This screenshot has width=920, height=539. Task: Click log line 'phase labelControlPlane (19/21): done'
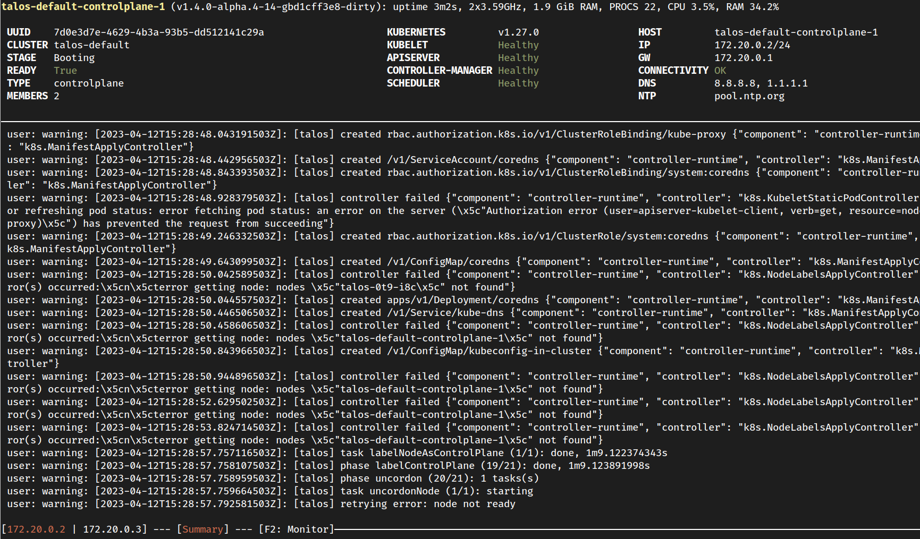pyautogui.click(x=328, y=466)
